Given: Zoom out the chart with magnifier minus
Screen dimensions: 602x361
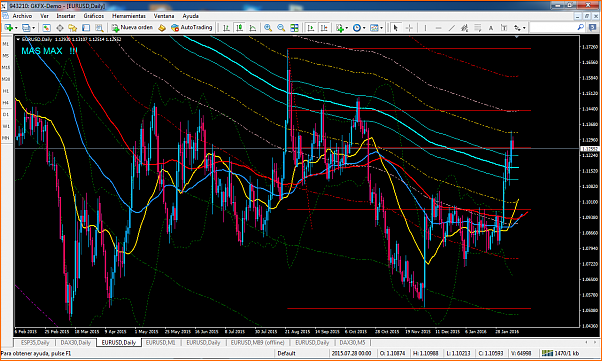Looking at the screenshot, I should [281, 28].
